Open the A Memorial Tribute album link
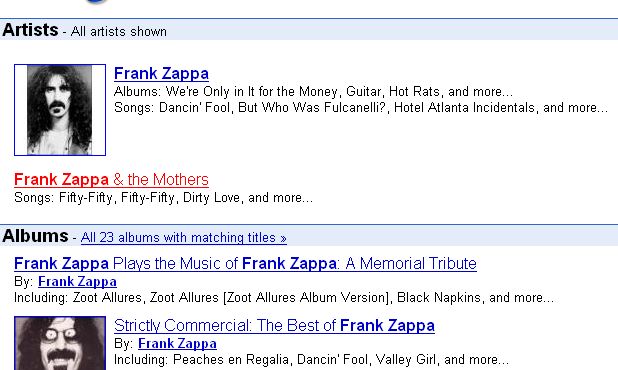This screenshot has height=370, width=618. (x=245, y=264)
